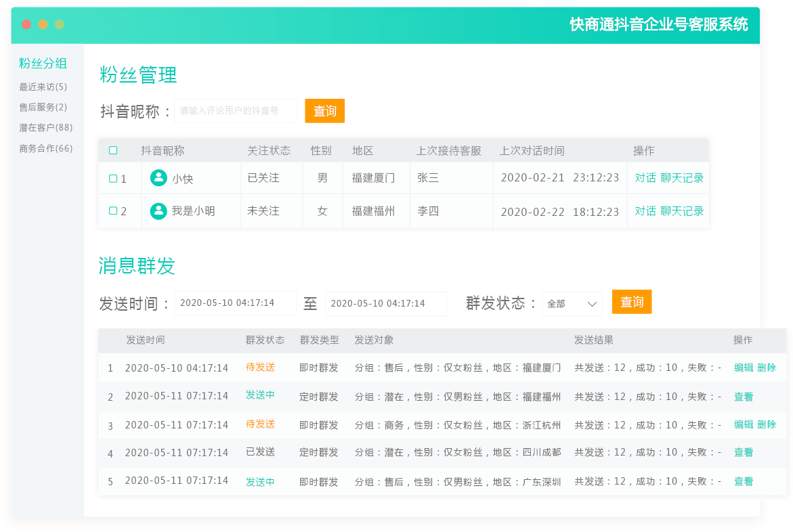Click the avatar icon next to 小快
Viewport: 793px width, 532px height.
(x=158, y=178)
